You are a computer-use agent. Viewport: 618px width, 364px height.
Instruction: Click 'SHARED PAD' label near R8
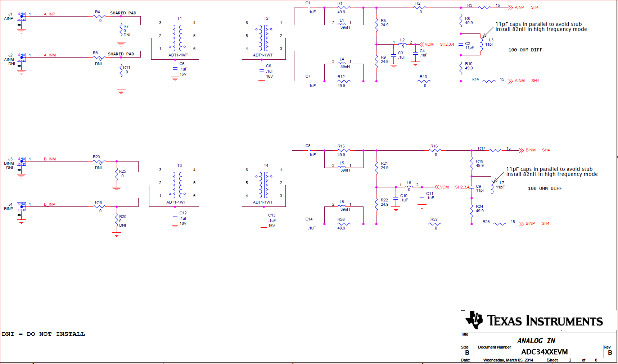pos(121,54)
